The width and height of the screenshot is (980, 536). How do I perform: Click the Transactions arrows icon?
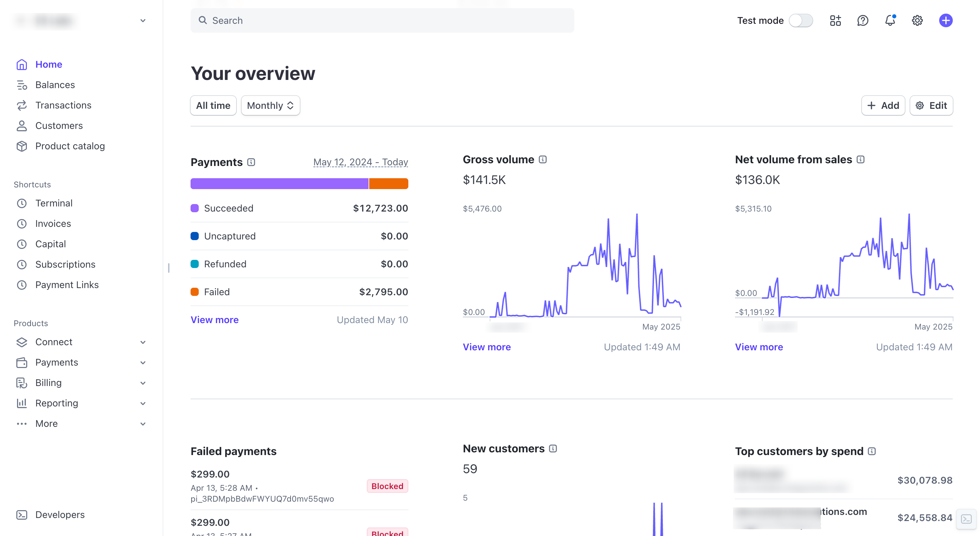22,105
